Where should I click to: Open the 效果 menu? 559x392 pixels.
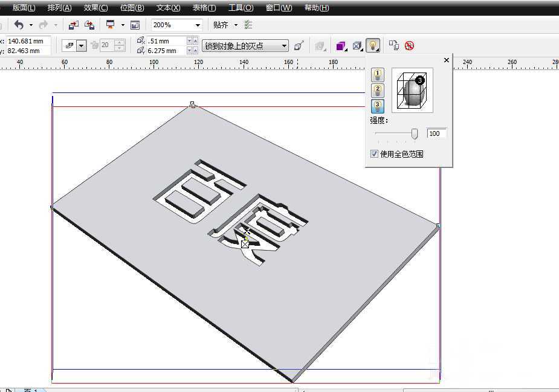(95, 7)
